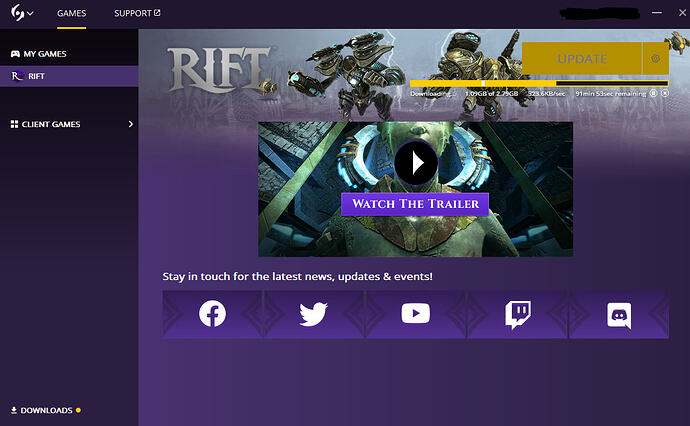Play the RIFT trailer video
The width and height of the screenshot is (690, 426).
(416, 163)
